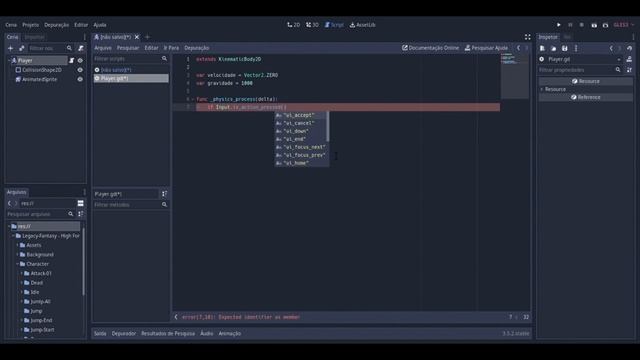
Task: Play the current scene clapper icon
Action: (x=594, y=25)
